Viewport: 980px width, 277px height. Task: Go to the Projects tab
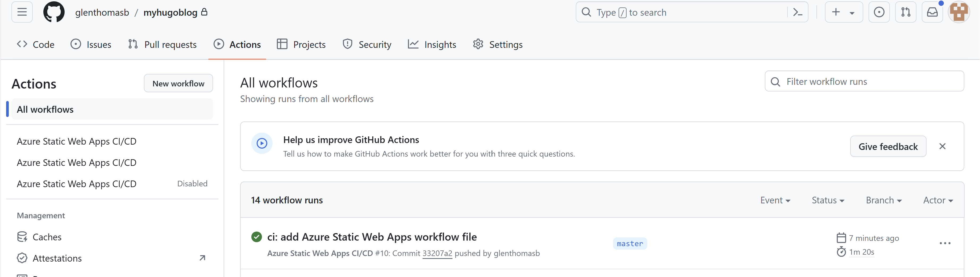click(x=301, y=44)
